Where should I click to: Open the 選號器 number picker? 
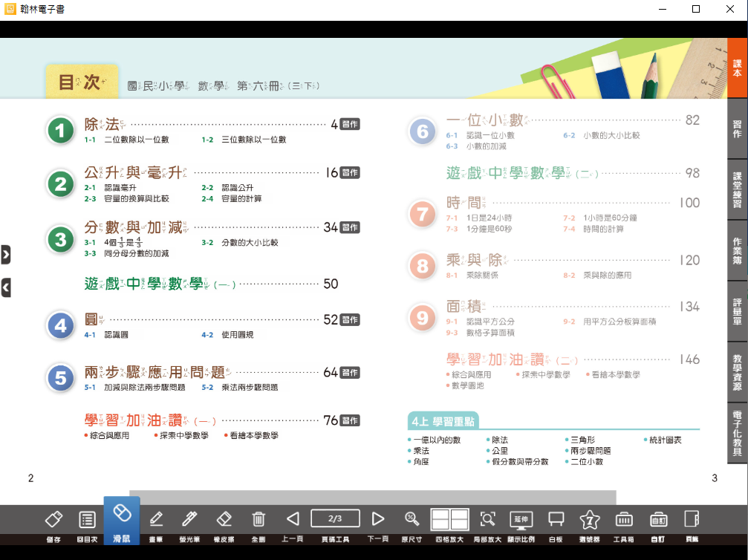[x=590, y=520]
